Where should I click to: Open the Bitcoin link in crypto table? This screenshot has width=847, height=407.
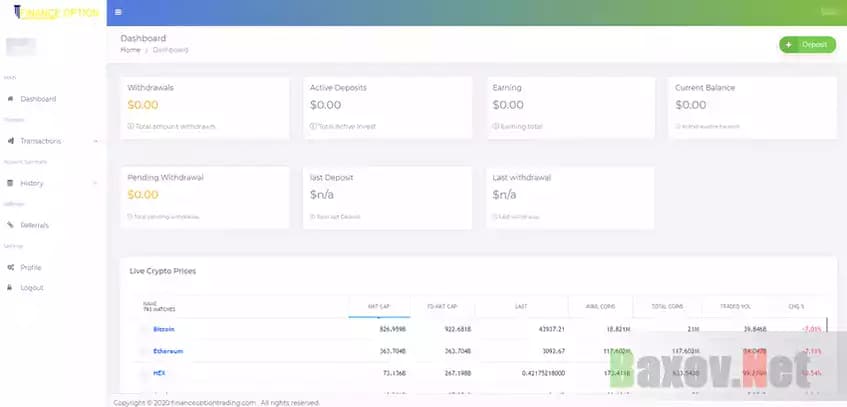click(x=164, y=328)
